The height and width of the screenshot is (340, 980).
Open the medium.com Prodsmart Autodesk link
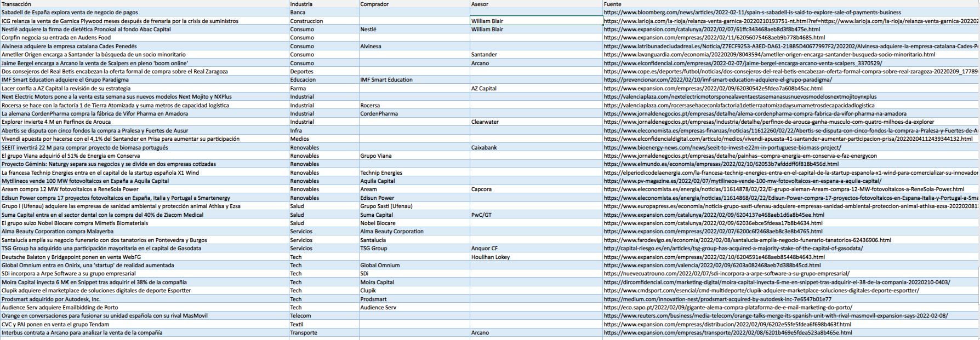pos(717,299)
